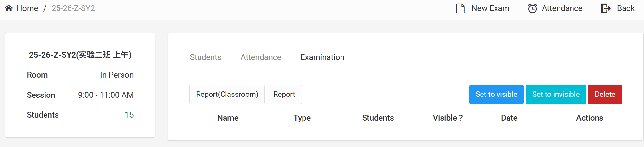This screenshot has width=644, height=147.
Task: Click the Back exit arrow icon
Action: (605, 8)
